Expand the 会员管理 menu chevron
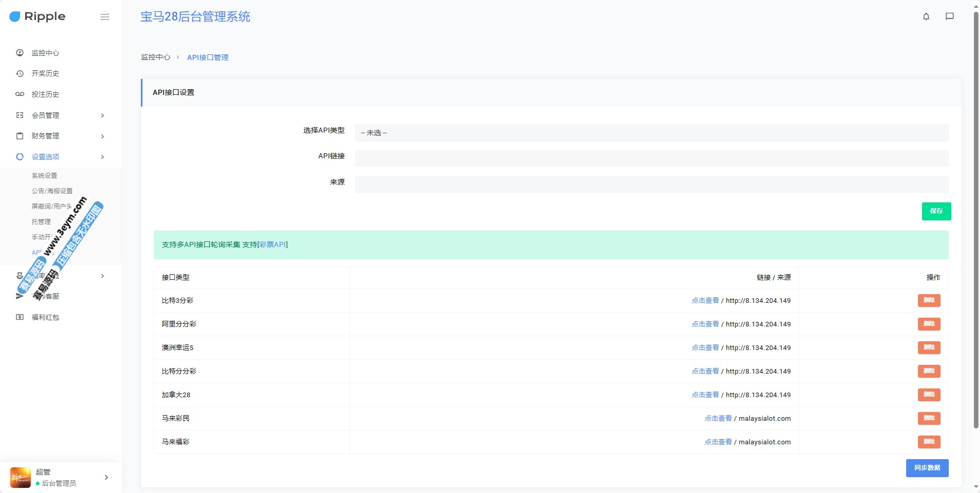Image resolution: width=980 pixels, height=493 pixels. click(103, 115)
